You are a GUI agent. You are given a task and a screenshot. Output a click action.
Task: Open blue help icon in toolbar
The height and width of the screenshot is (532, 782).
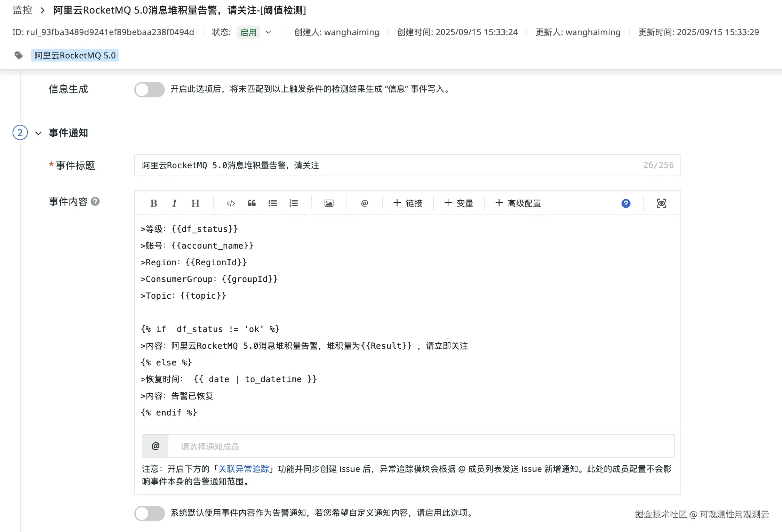pos(626,203)
